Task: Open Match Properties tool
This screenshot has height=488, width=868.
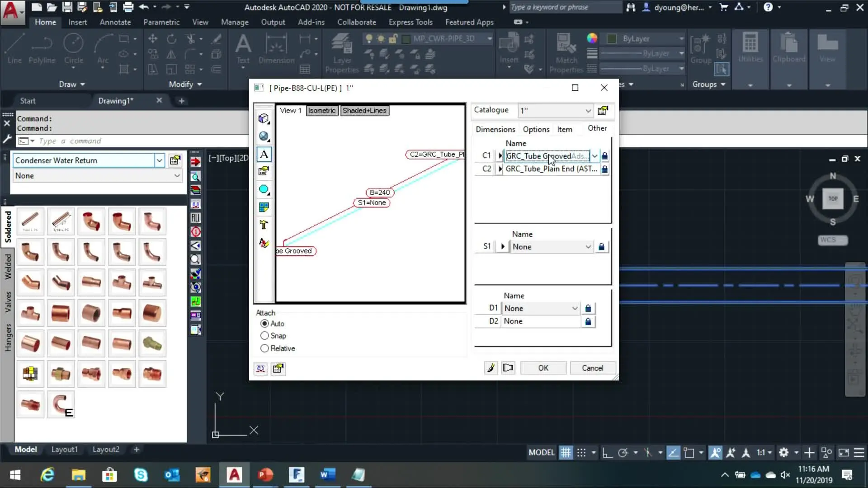Action: (x=566, y=53)
